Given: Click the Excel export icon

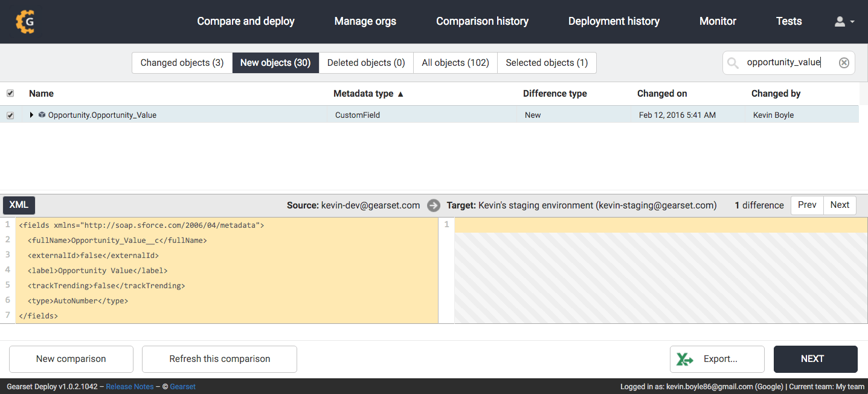Looking at the screenshot, I should click(685, 359).
